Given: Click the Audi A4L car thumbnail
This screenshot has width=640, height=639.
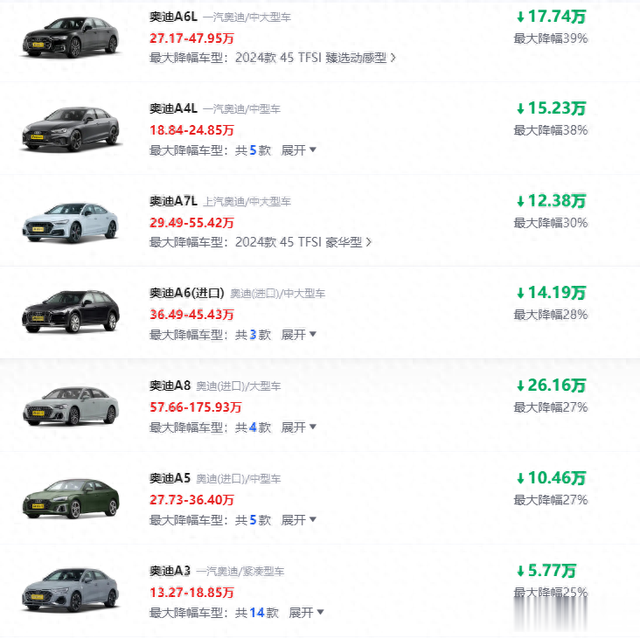Looking at the screenshot, I should point(70,128).
